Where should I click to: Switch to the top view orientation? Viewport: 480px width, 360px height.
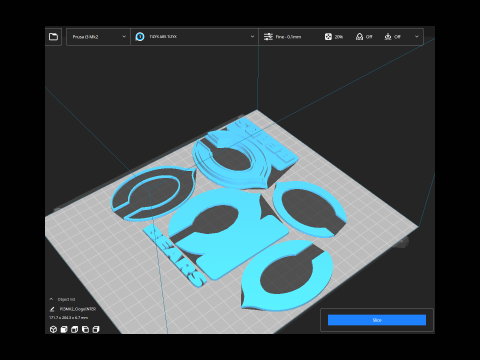point(75,329)
